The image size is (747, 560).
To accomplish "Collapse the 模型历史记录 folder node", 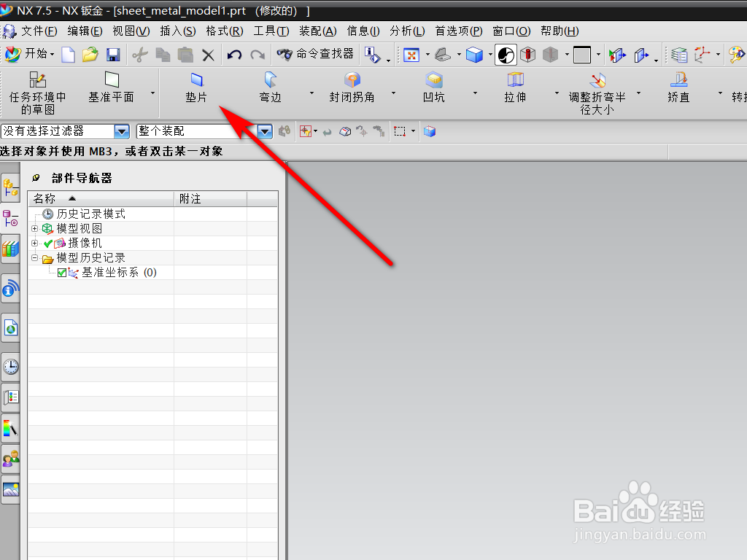I will (x=34, y=257).
